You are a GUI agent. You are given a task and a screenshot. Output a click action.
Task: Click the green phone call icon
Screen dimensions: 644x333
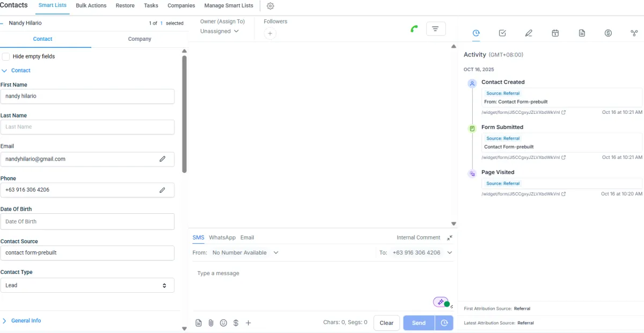414,29
